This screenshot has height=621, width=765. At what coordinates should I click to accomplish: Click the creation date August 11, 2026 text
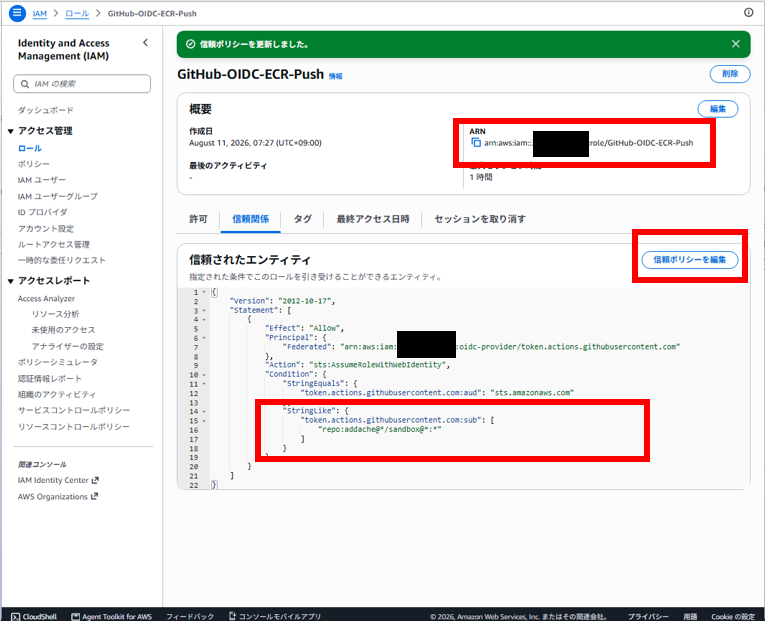coord(255,143)
